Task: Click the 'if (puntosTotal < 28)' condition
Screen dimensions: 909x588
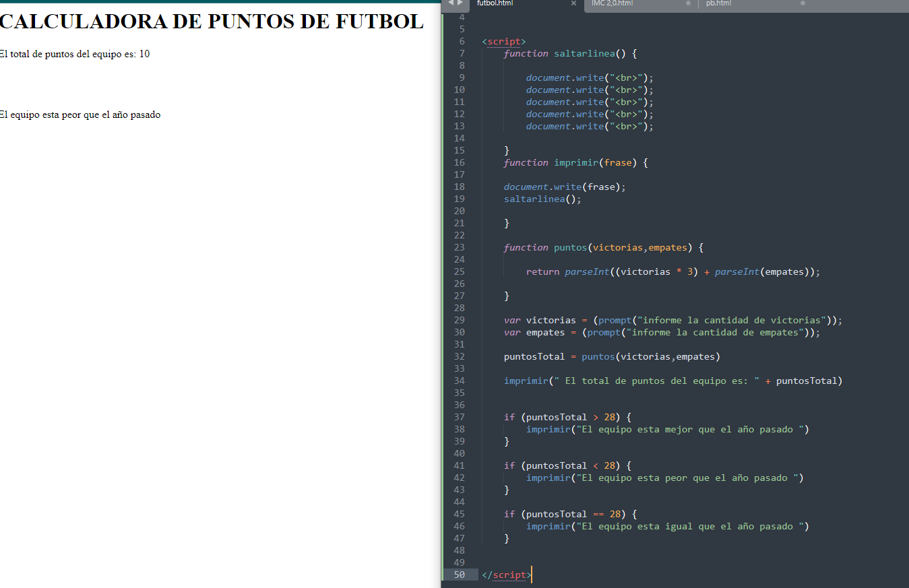Action: coord(567,465)
